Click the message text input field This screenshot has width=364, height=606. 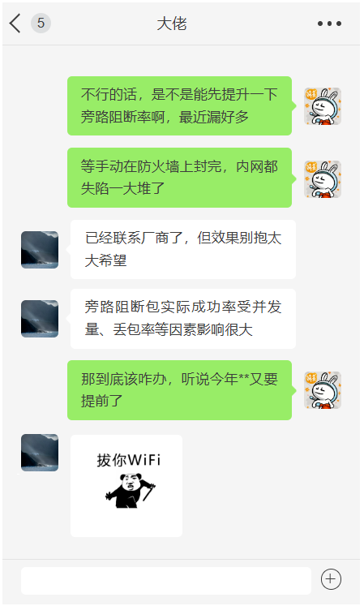click(166, 581)
